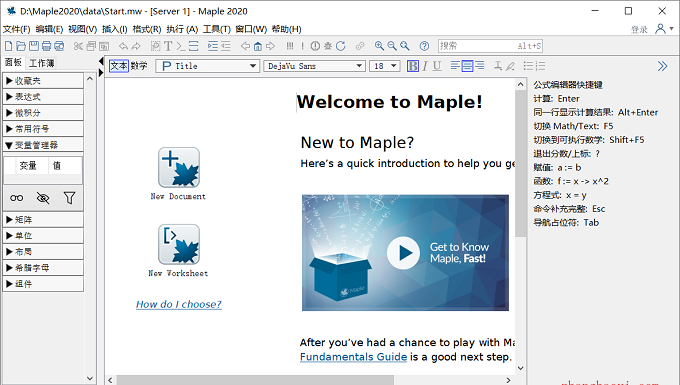Click the 登录 sign-in link

639,29
